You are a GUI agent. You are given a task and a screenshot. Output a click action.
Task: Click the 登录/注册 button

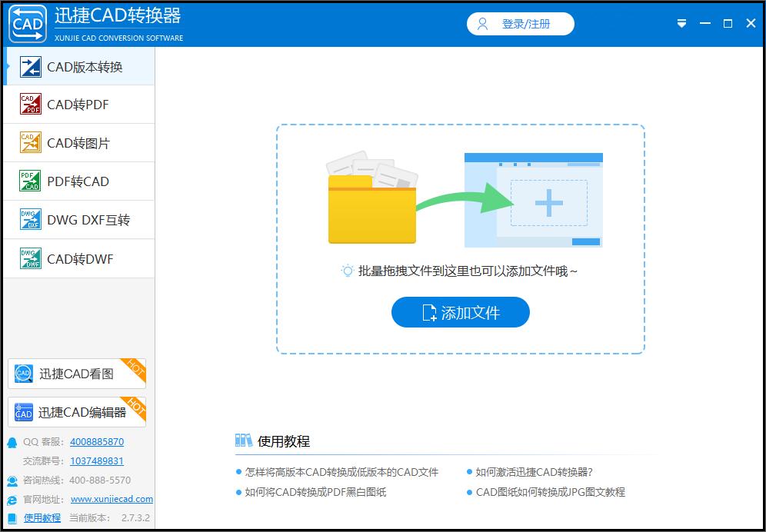(x=520, y=23)
